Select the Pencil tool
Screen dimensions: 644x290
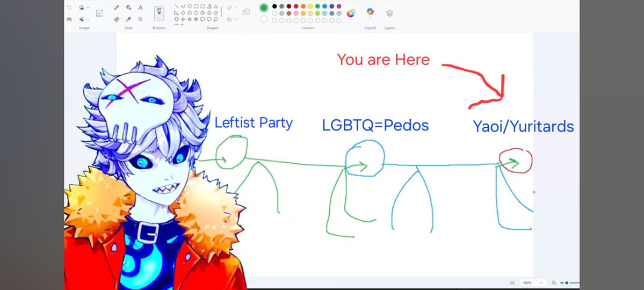pyautogui.click(x=117, y=8)
